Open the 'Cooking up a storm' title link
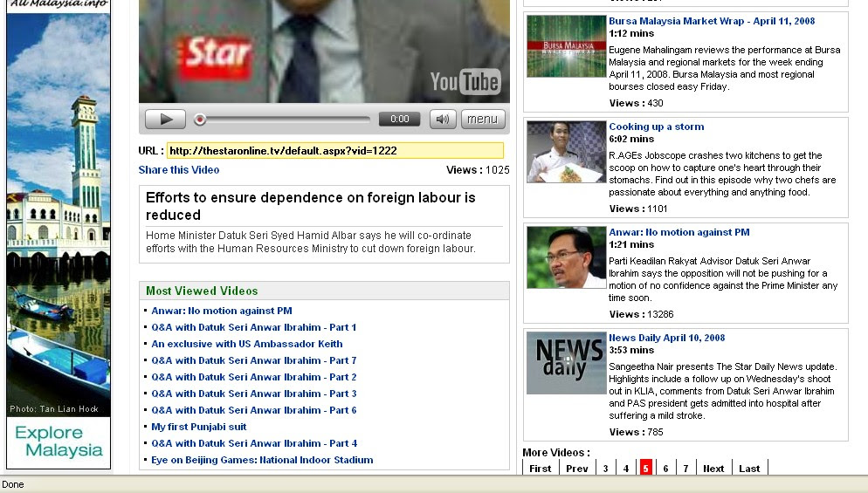 (657, 127)
